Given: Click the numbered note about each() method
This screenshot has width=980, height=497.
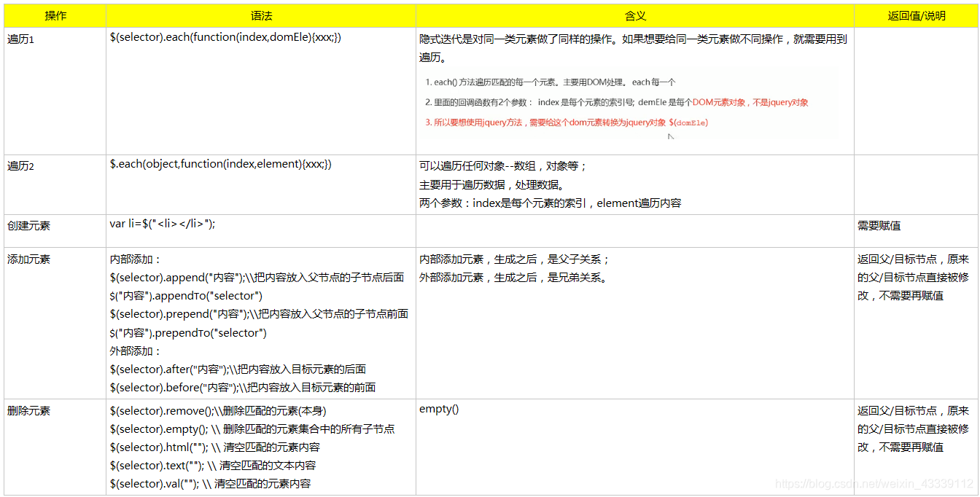Looking at the screenshot, I should coord(547,82).
